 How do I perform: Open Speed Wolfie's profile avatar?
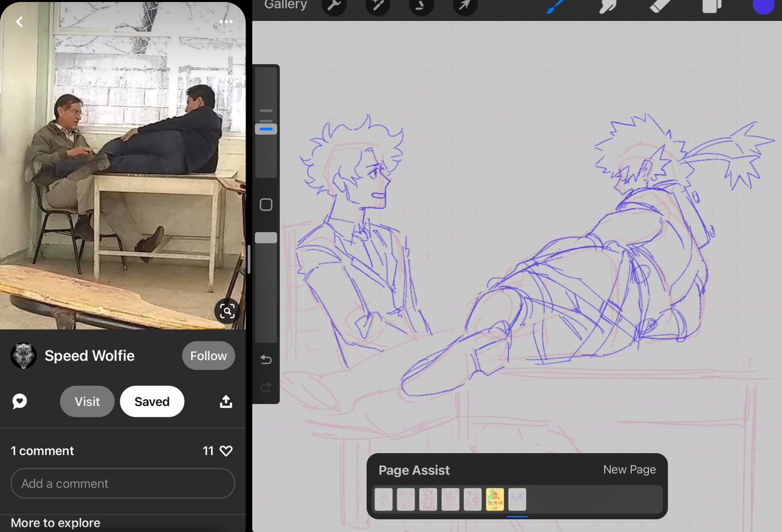point(23,356)
